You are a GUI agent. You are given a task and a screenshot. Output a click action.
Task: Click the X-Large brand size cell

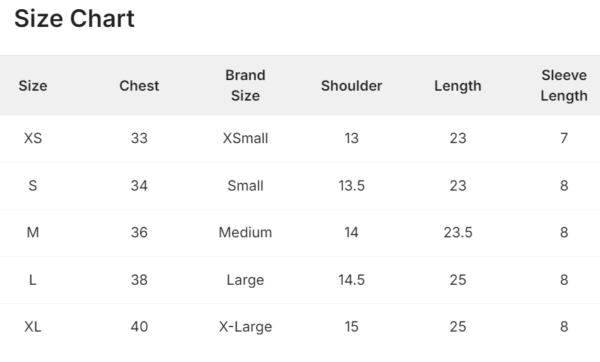point(245,327)
